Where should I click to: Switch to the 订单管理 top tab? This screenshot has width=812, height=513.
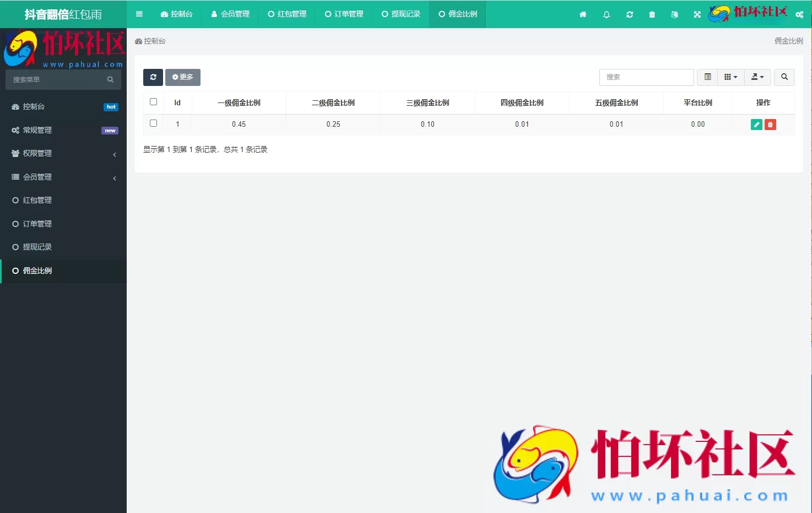coord(344,14)
